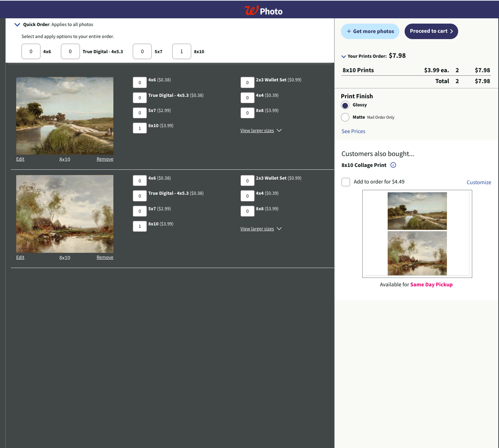This screenshot has height=448, width=499.
Task: Edit the first landscape photo
Action: [x=20, y=159]
